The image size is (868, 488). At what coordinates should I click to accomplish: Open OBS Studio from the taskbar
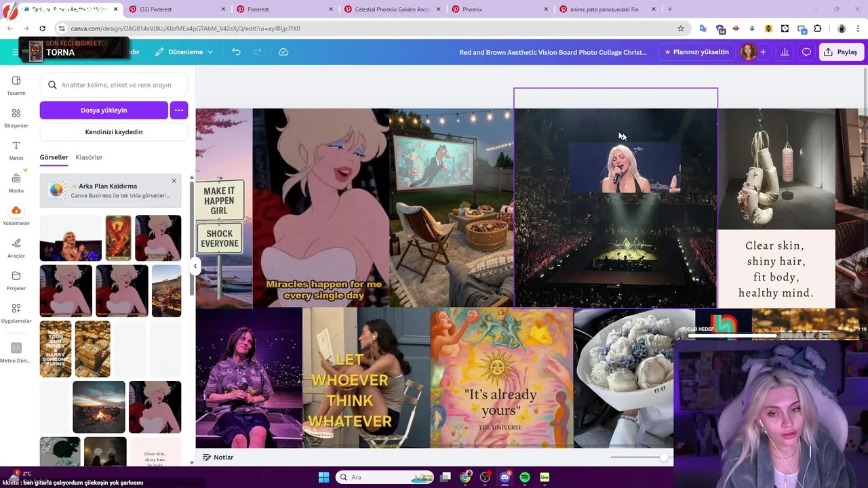485,477
